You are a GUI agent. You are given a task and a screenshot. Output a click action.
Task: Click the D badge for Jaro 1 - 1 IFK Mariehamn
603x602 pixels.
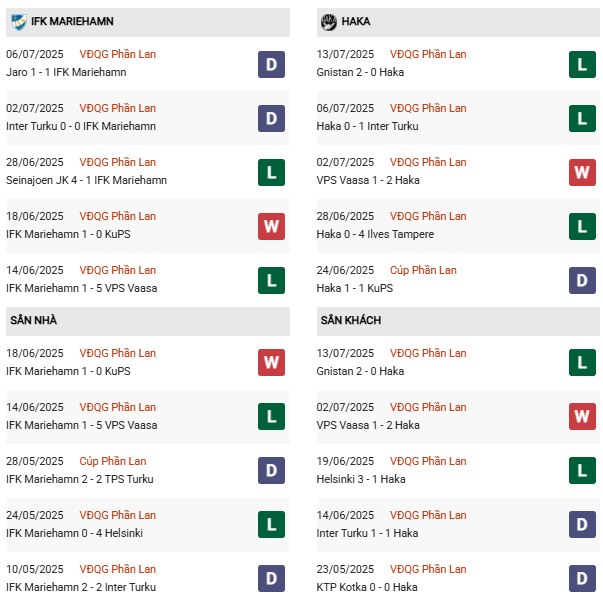270,64
